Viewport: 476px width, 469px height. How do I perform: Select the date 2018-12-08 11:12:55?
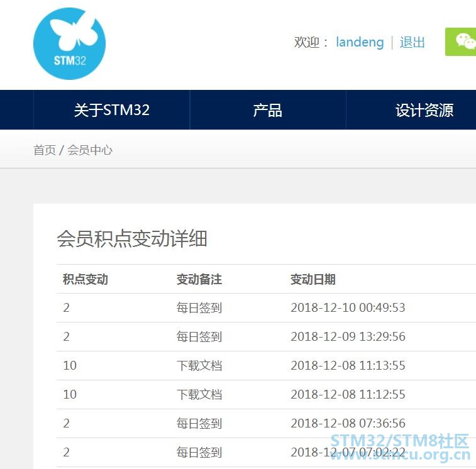pyautogui.click(x=348, y=394)
